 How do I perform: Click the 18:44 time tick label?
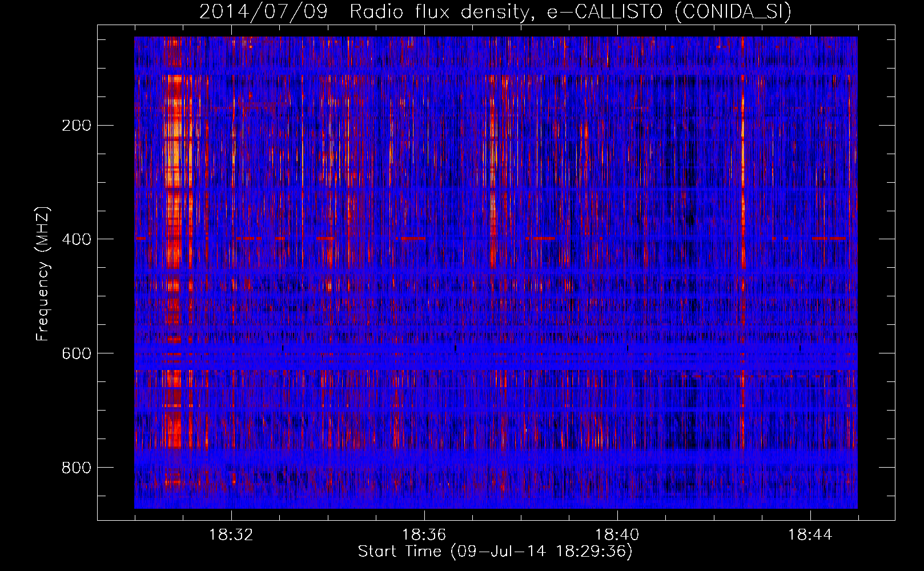click(810, 535)
